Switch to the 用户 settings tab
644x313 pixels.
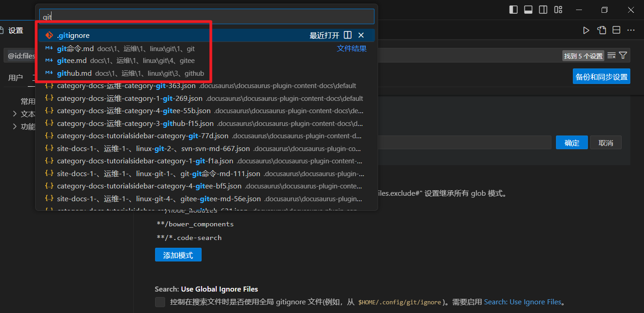pos(16,78)
